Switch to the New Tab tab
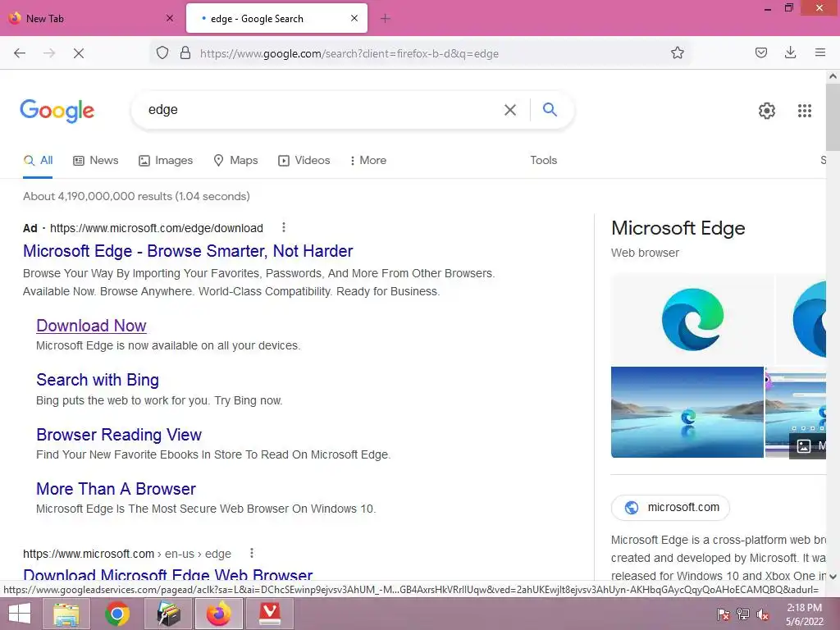840x630 pixels. [x=92, y=18]
